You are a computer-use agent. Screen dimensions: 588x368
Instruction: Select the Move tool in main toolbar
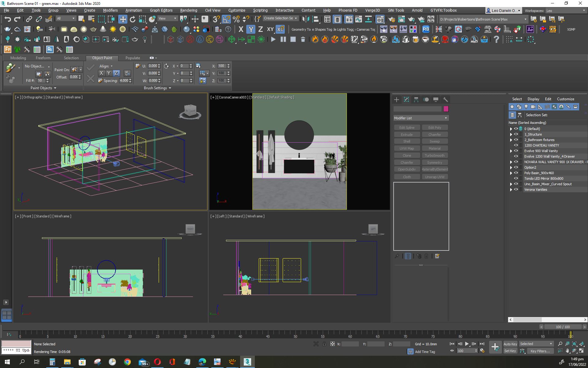click(x=123, y=19)
